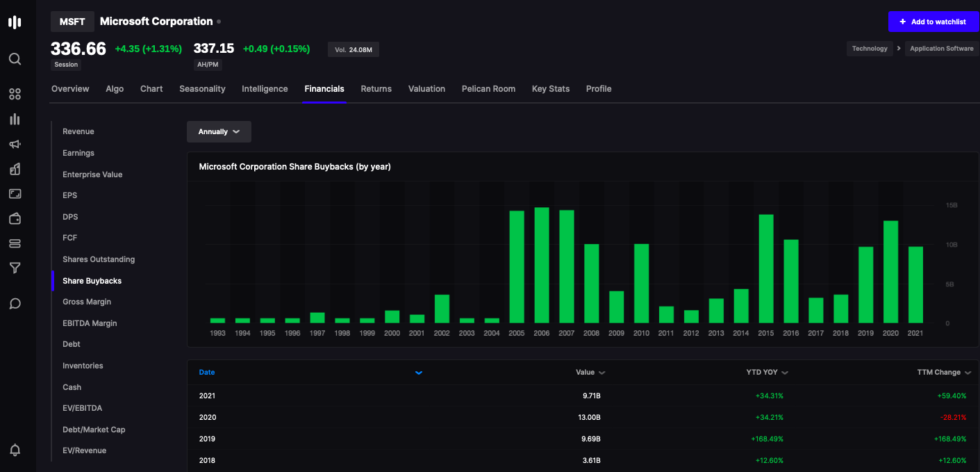Sort the table by Date column
This screenshot has width=980, height=472.
207,373
